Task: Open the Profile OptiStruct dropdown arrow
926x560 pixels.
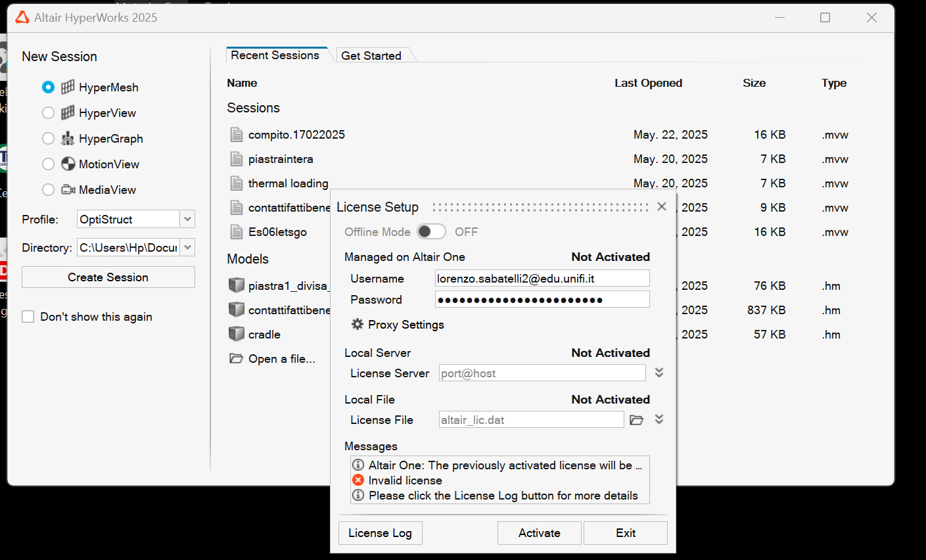Action: point(187,219)
